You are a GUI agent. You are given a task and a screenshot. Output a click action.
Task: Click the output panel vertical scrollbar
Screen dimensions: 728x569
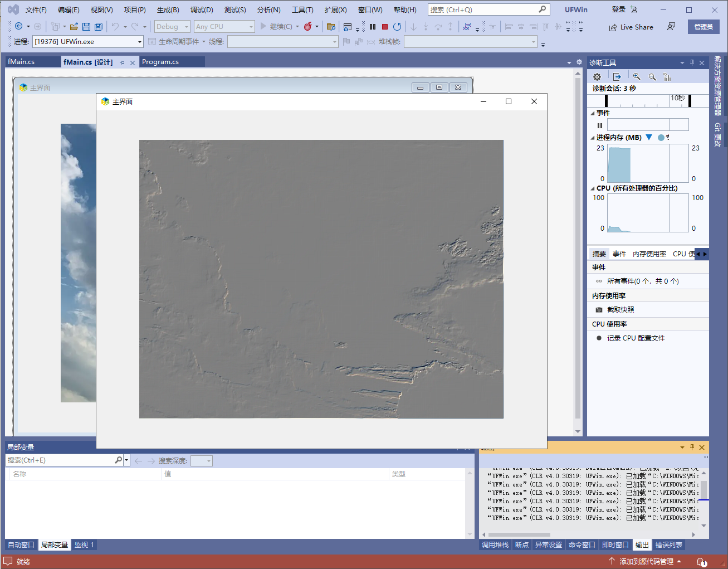tap(704, 499)
